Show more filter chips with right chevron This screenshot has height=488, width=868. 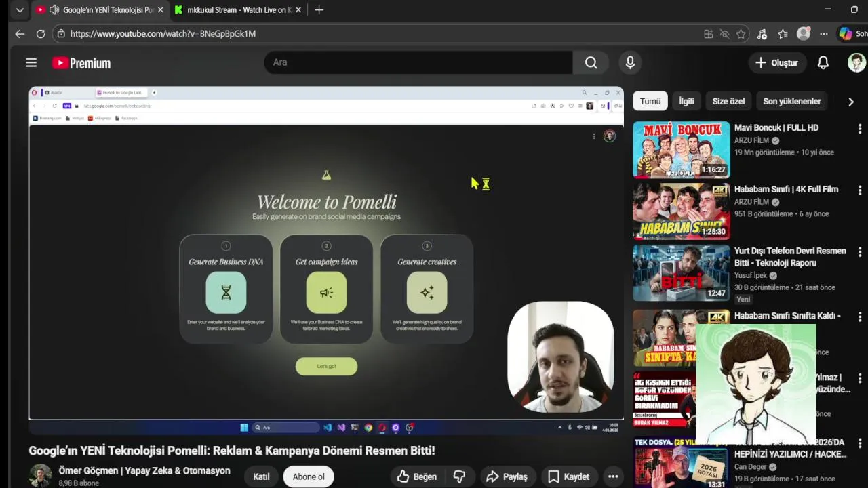(851, 102)
